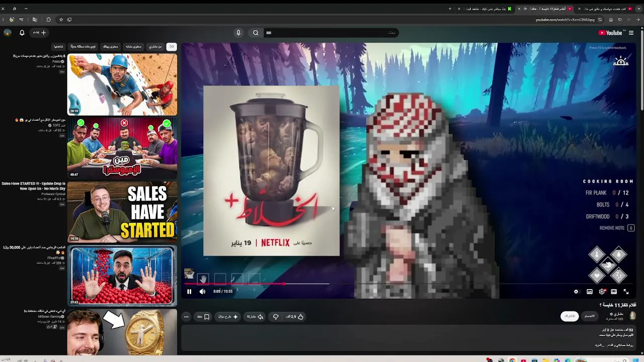Screen dimensions: 644x362
Task: Create content with the إنشاء button
Action: coord(40,33)
